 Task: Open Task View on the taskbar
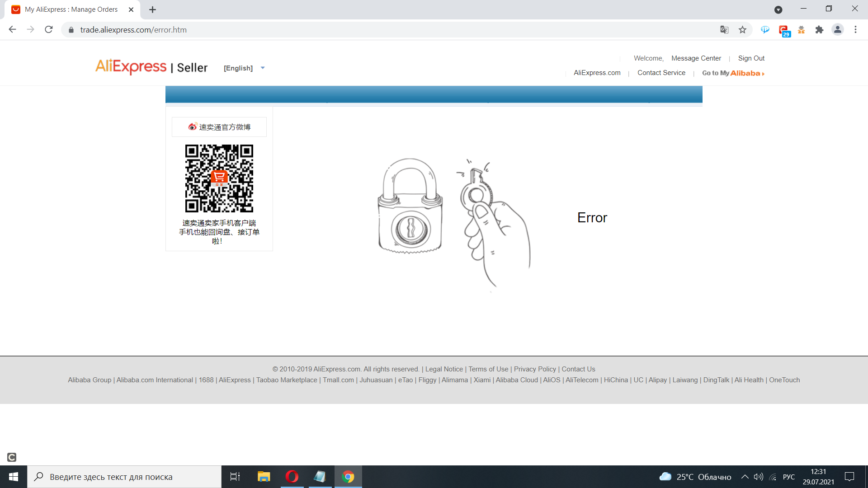(235, 477)
